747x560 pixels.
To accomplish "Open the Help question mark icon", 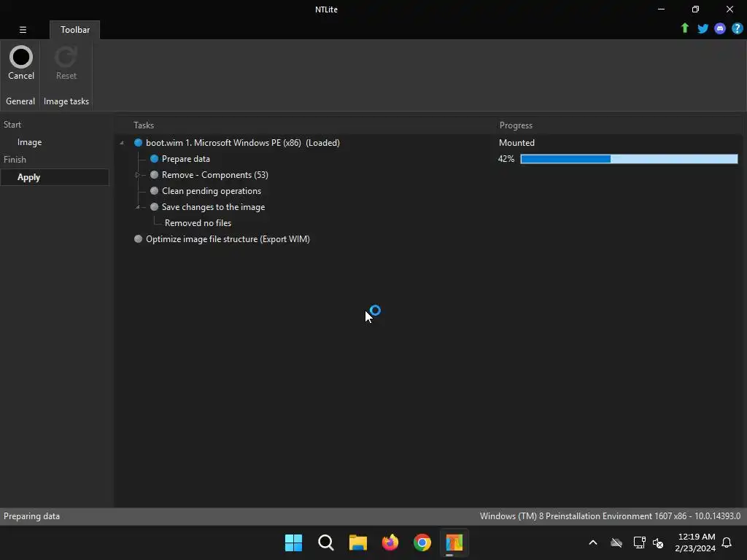I will click(x=737, y=28).
